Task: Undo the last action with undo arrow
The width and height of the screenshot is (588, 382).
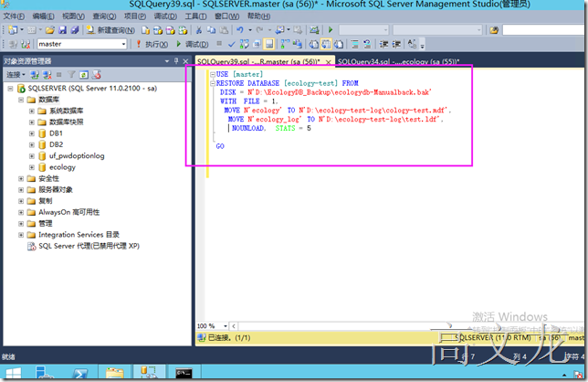Action: point(239,30)
